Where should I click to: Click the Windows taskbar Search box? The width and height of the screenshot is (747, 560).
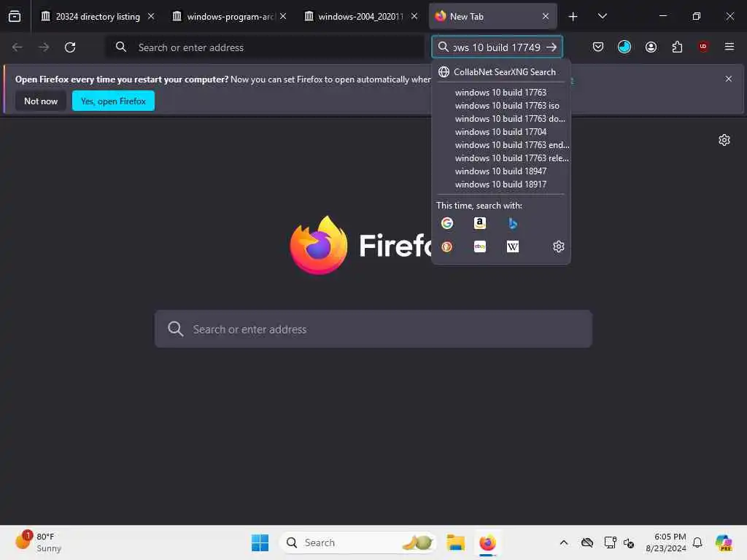(357, 542)
